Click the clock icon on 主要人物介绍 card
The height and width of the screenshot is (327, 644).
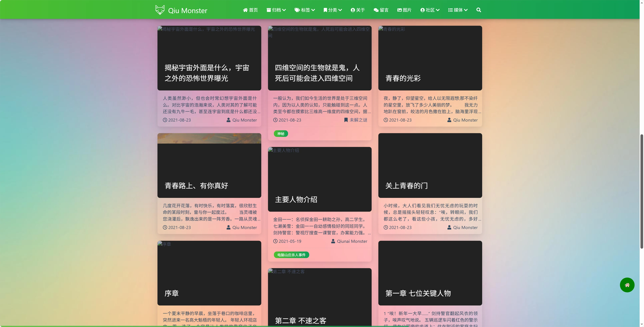click(275, 241)
